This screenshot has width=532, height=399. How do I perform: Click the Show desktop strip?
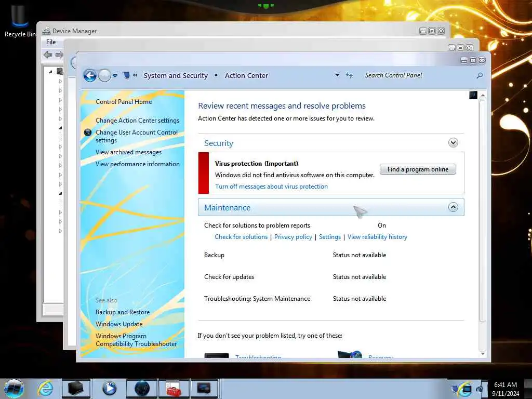coord(528,389)
